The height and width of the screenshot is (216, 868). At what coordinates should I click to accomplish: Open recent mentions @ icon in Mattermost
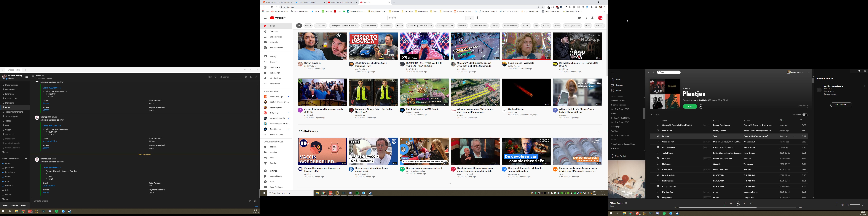tap(246, 77)
